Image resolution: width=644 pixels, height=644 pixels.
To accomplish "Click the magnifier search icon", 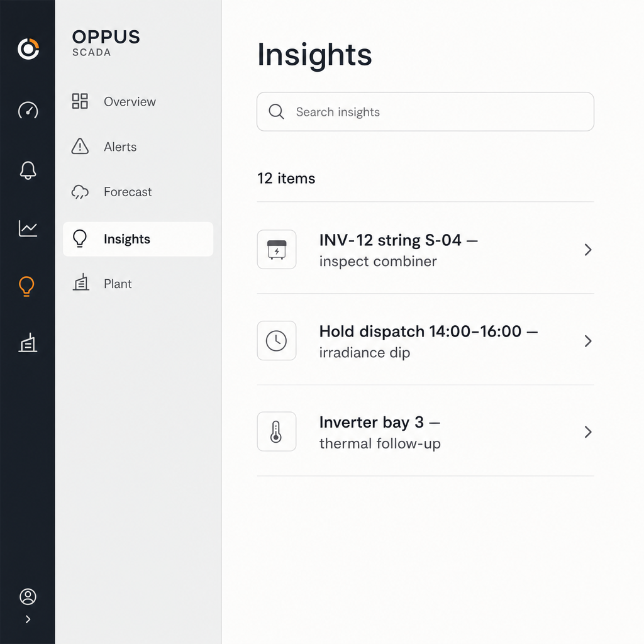I will tap(277, 112).
